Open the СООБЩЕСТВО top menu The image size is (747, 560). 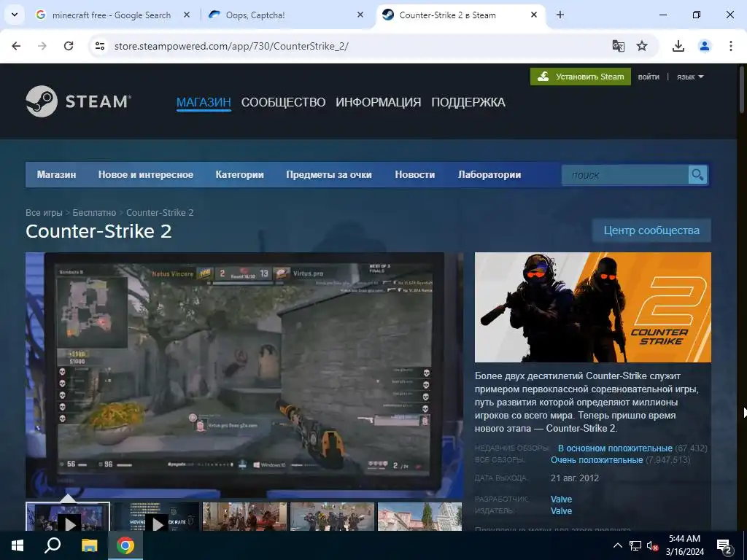click(283, 102)
